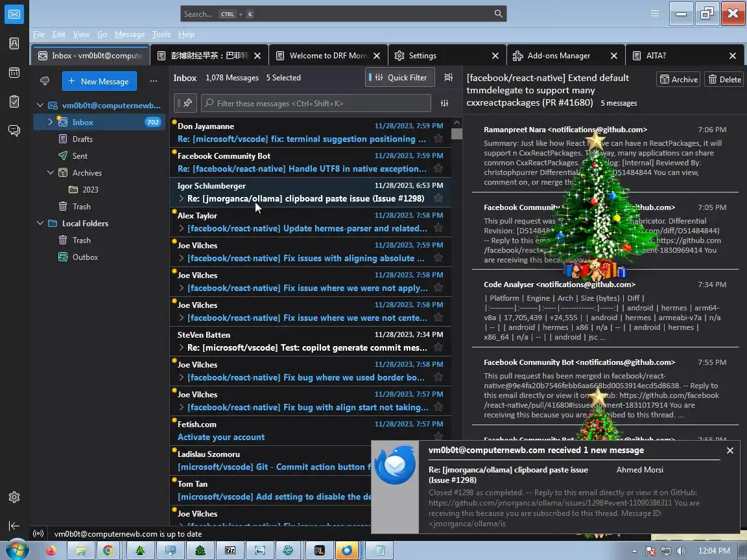Click the Get Messages cloud icon

pos(45,81)
